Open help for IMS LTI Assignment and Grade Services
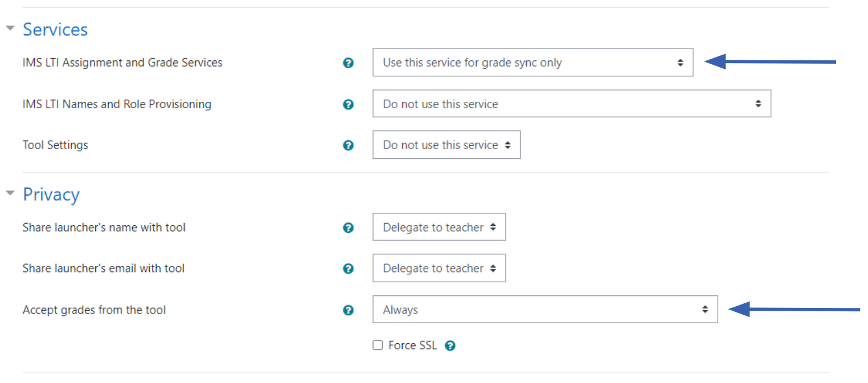868x383 pixels. 349,63
